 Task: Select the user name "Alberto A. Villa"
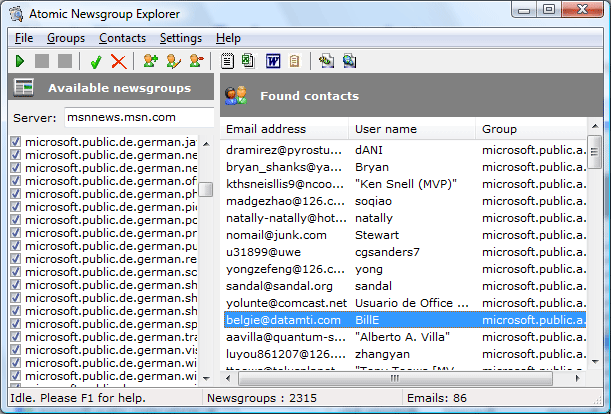(403, 337)
